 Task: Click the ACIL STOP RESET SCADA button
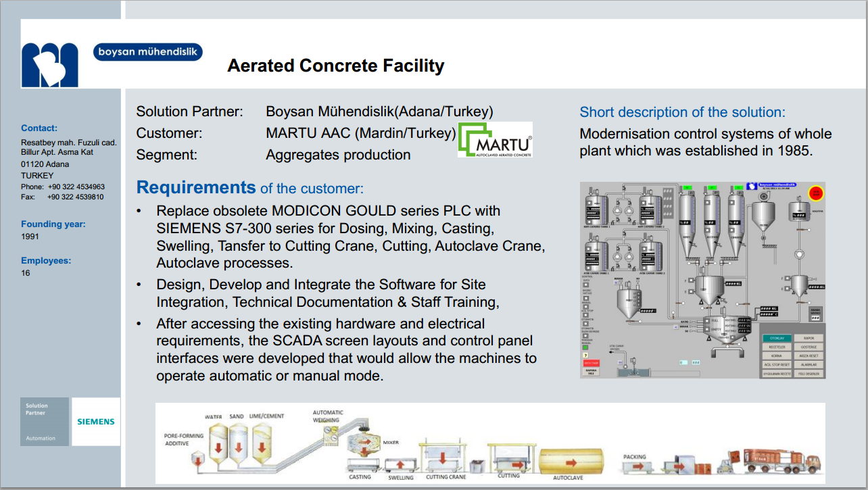pyautogui.click(x=776, y=364)
